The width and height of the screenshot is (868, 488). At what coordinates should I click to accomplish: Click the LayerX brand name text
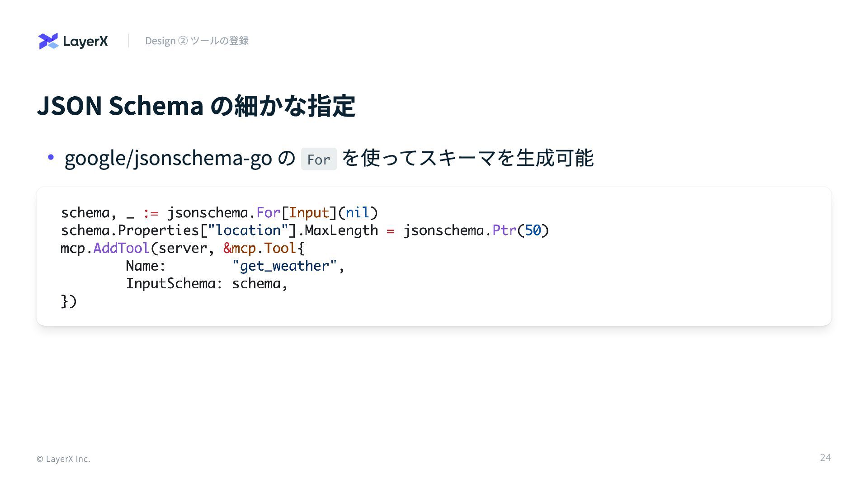click(85, 42)
